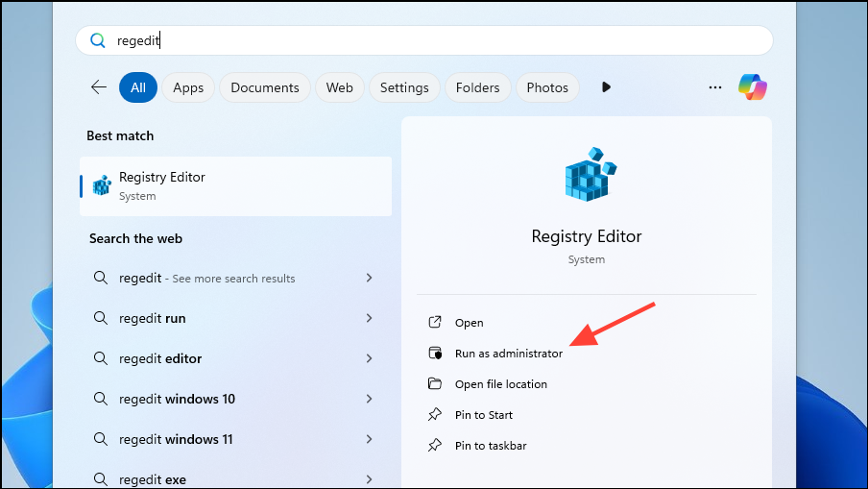The height and width of the screenshot is (489, 868).
Task: Click the search box containing regedit
Action: [x=424, y=40]
